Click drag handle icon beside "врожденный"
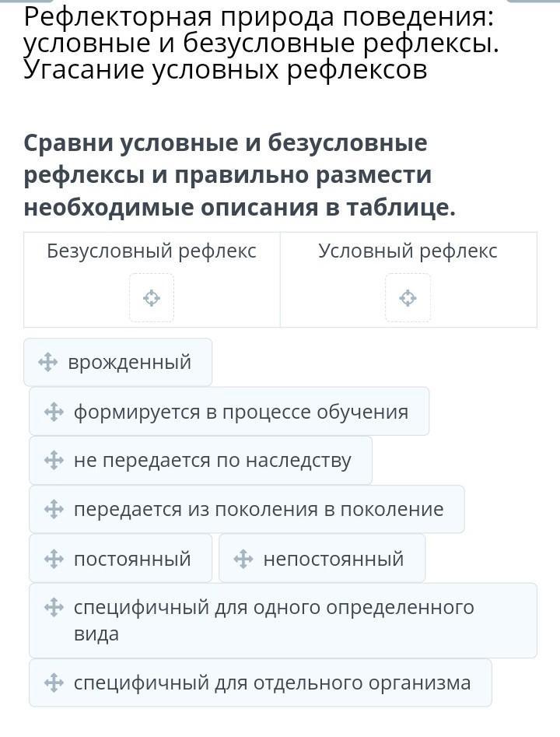 pos(47,362)
